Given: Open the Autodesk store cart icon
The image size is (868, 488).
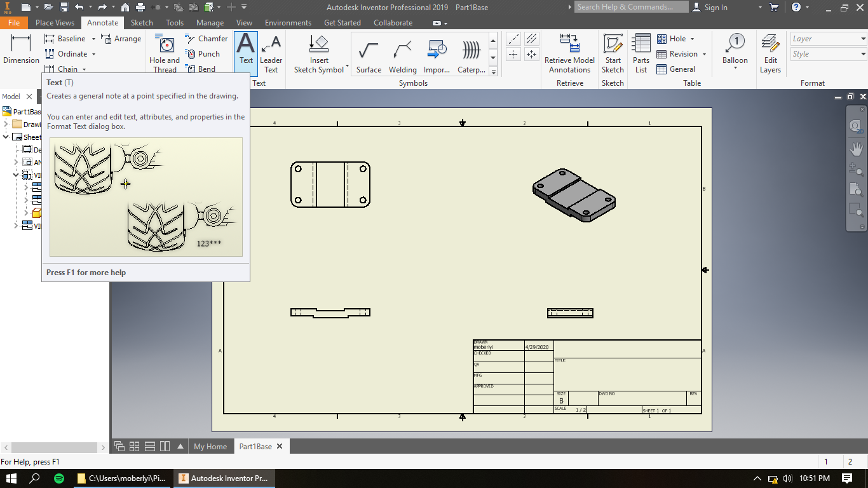Looking at the screenshot, I should 774,8.
